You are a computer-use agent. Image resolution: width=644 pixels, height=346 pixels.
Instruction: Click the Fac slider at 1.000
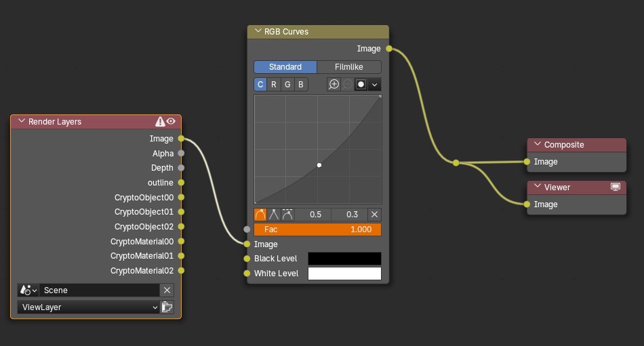(x=317, y=230)
